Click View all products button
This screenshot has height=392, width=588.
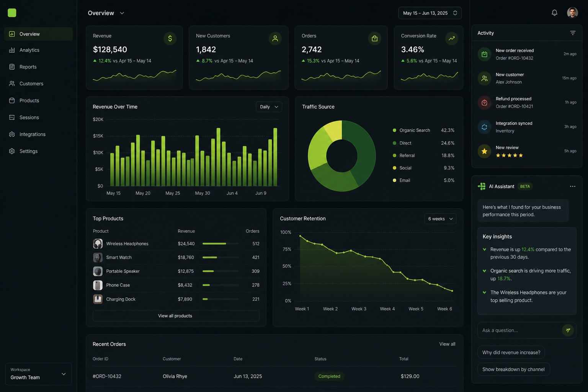click(x=176, y=316)
